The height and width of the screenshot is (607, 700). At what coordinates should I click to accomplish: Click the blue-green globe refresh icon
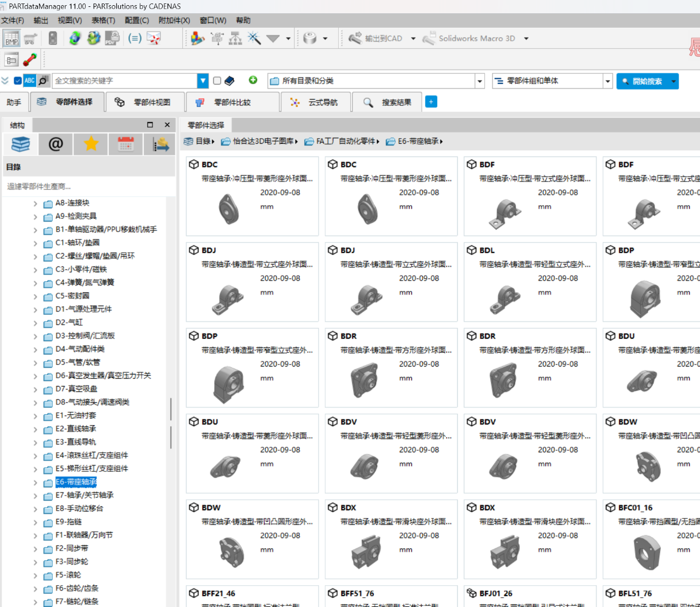(75, 39)
